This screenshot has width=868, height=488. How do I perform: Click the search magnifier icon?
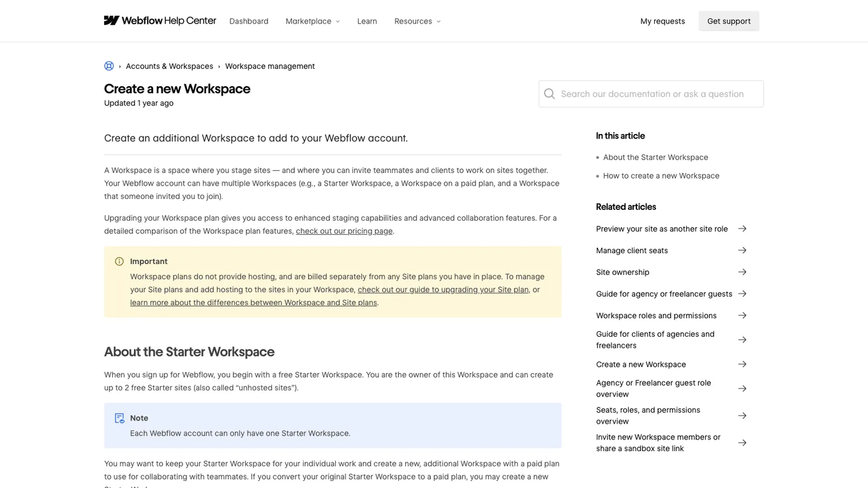coord(550,94)
